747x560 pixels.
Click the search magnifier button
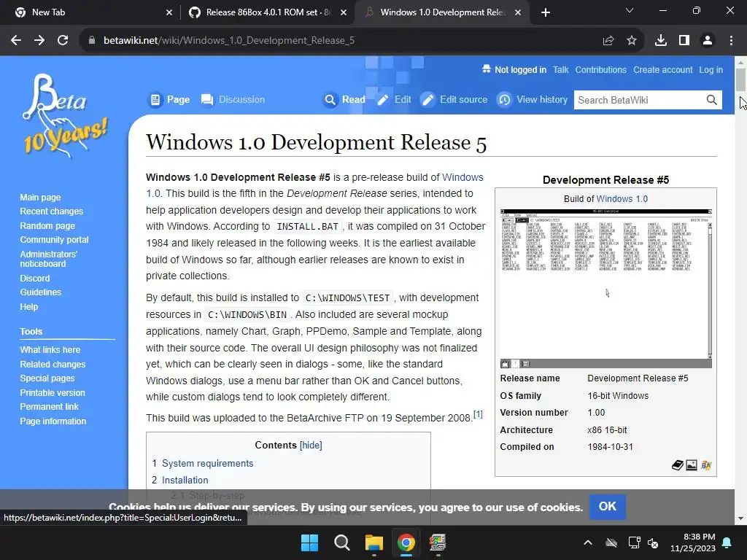712,100
